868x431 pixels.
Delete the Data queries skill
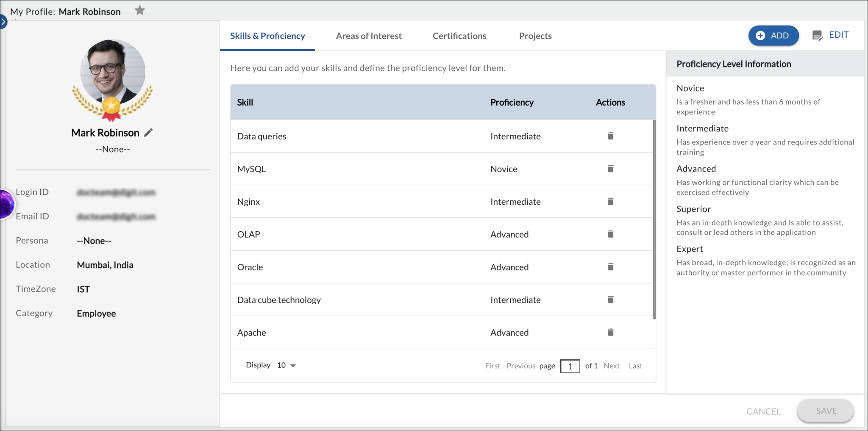(611, 136)
